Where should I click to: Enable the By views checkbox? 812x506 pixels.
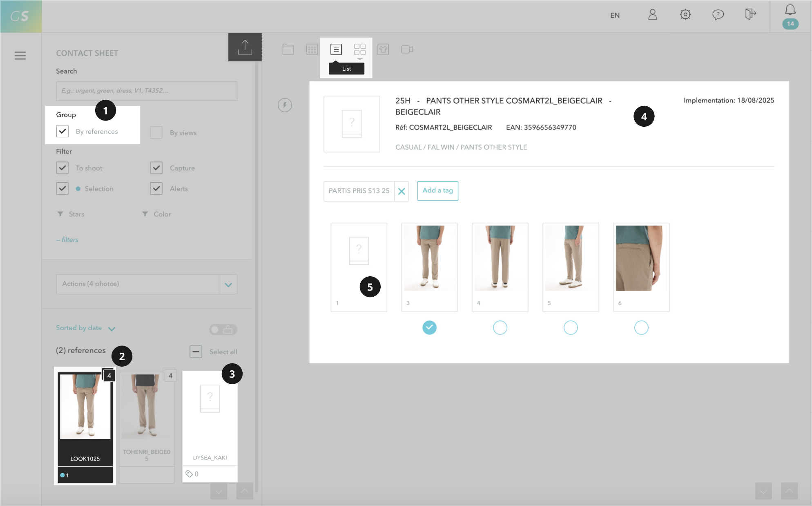click(x=156, y=132)
